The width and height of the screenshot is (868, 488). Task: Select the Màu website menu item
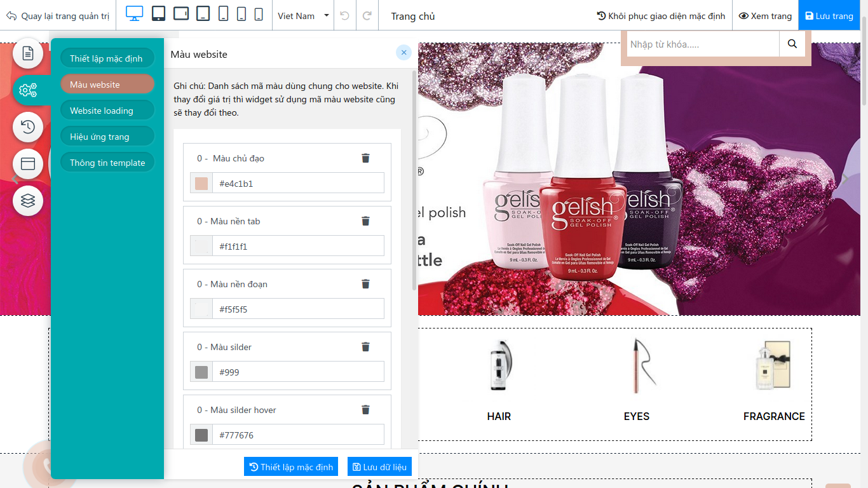click(x=107, y=85)
